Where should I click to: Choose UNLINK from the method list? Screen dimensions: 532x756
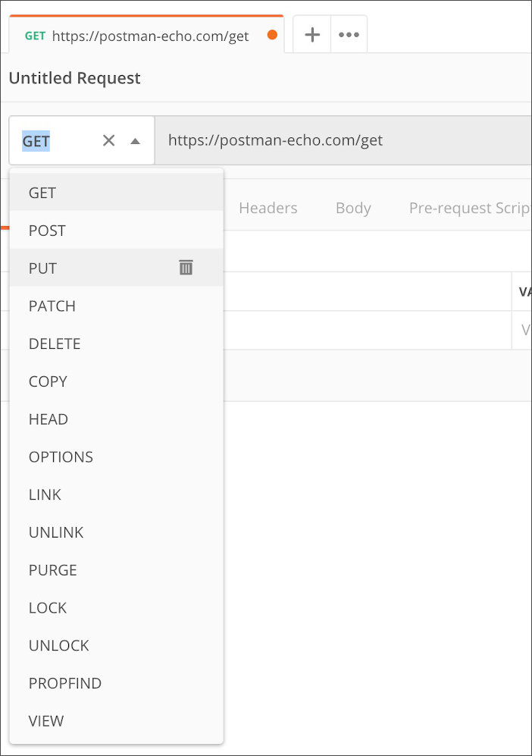point(116,532)
